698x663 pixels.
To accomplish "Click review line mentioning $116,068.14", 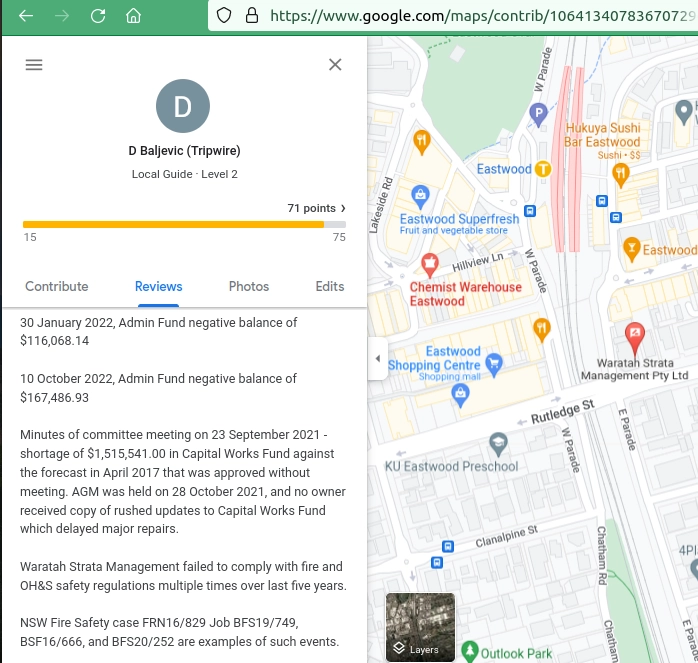I will (x=158, y=331).
